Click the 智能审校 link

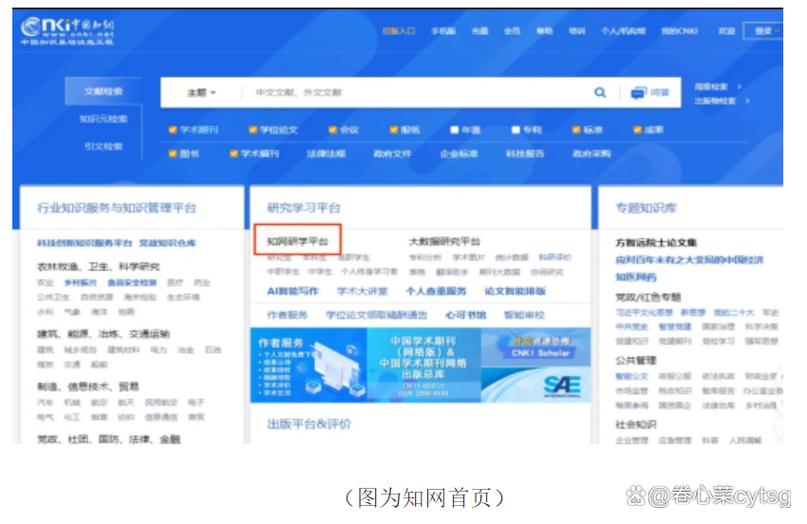524,315
